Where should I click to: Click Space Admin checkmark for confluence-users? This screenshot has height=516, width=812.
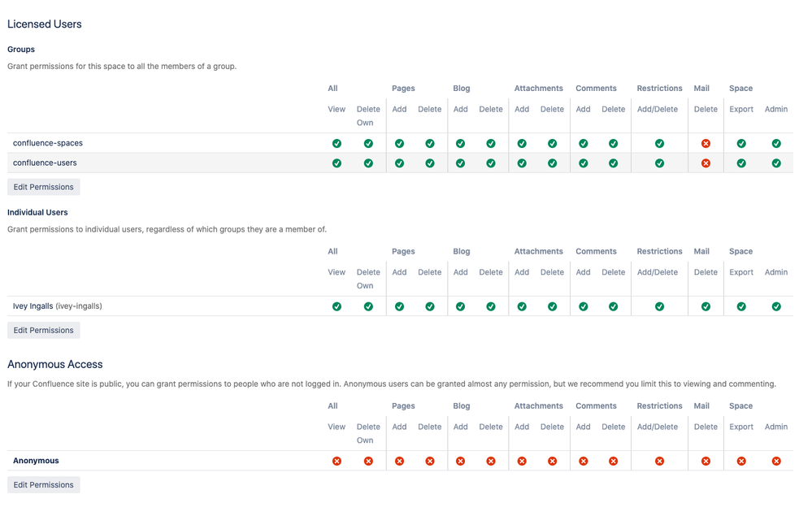click(776, 163)
